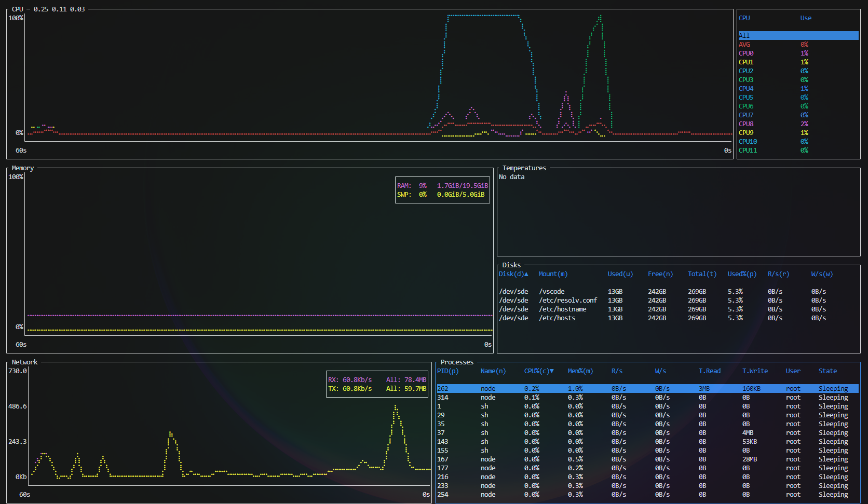Select CPU8 in the CPU legend

(746, 124)
